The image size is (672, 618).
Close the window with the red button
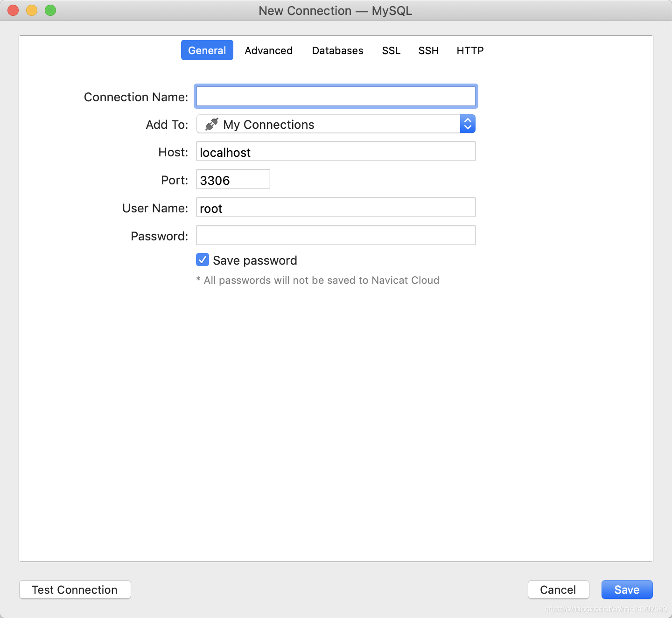pyautogui.click(x=13, y=10)
